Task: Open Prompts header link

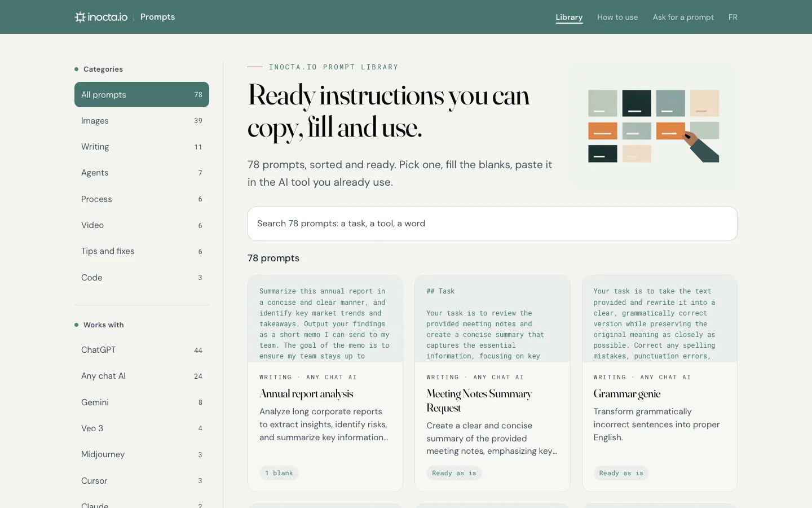Action: 157,17
